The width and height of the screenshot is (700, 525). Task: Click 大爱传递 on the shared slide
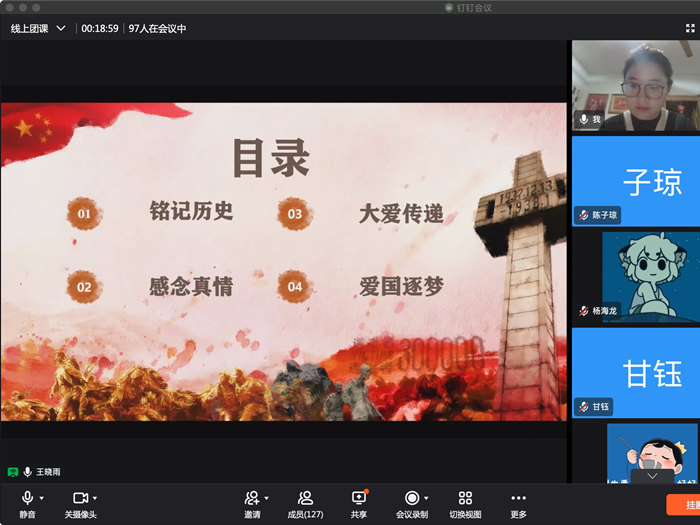[x=402, y=213]
